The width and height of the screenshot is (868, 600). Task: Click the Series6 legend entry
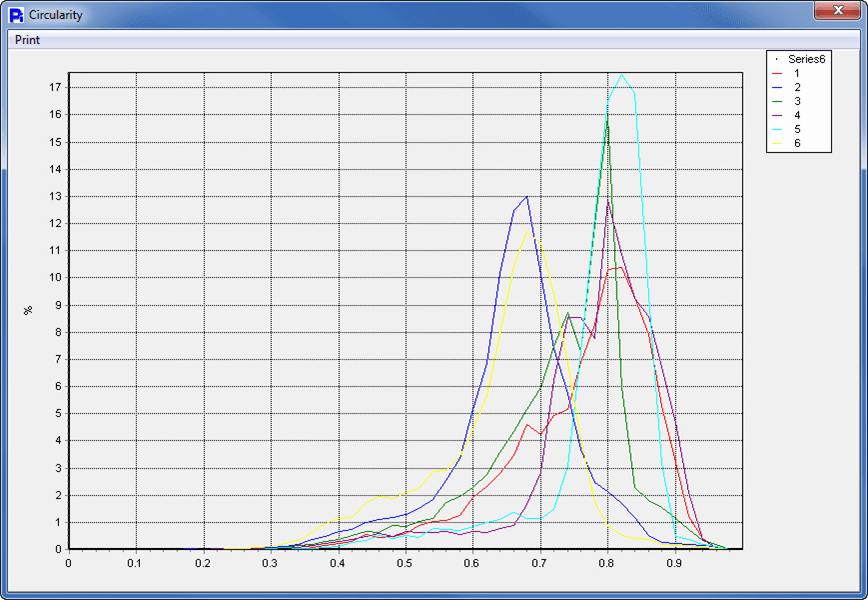(x=800, y=59)
